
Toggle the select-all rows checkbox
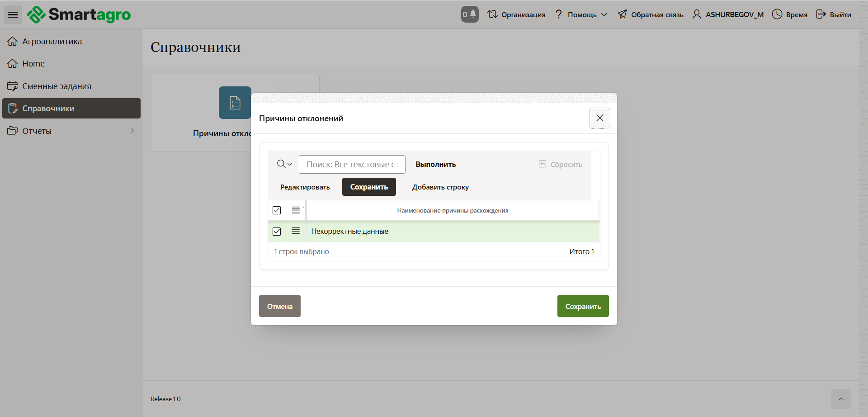click(x=277, y=210)
